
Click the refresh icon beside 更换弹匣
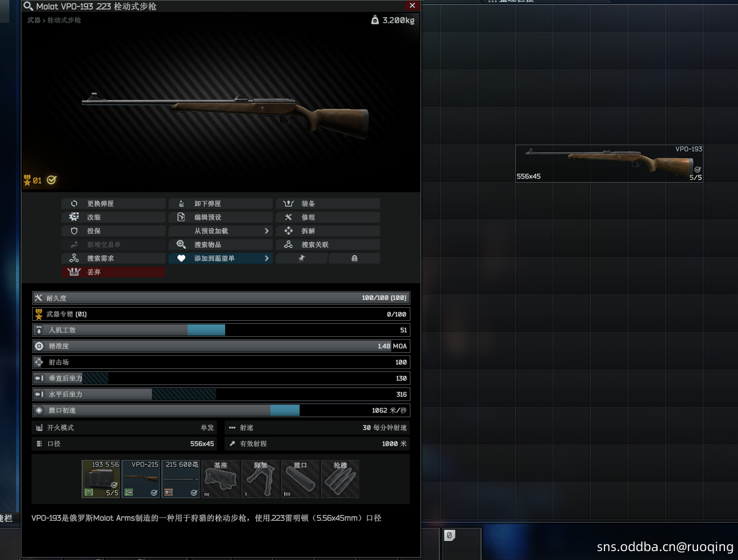pos(74,204)
